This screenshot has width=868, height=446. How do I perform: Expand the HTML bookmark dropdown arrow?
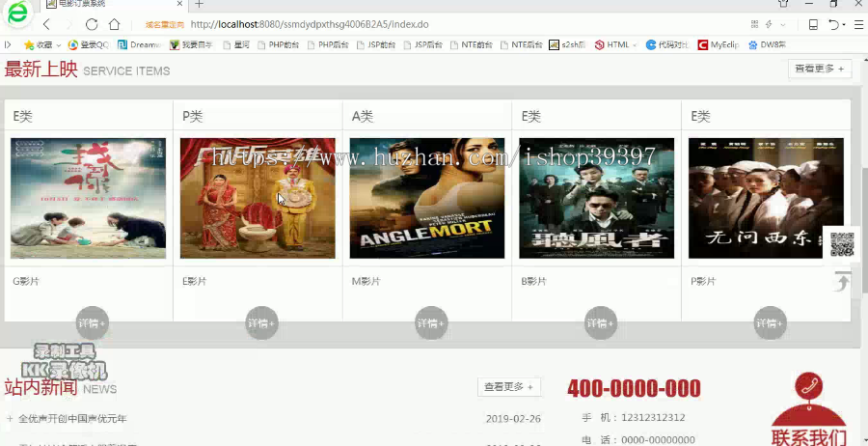coord(635,45)
